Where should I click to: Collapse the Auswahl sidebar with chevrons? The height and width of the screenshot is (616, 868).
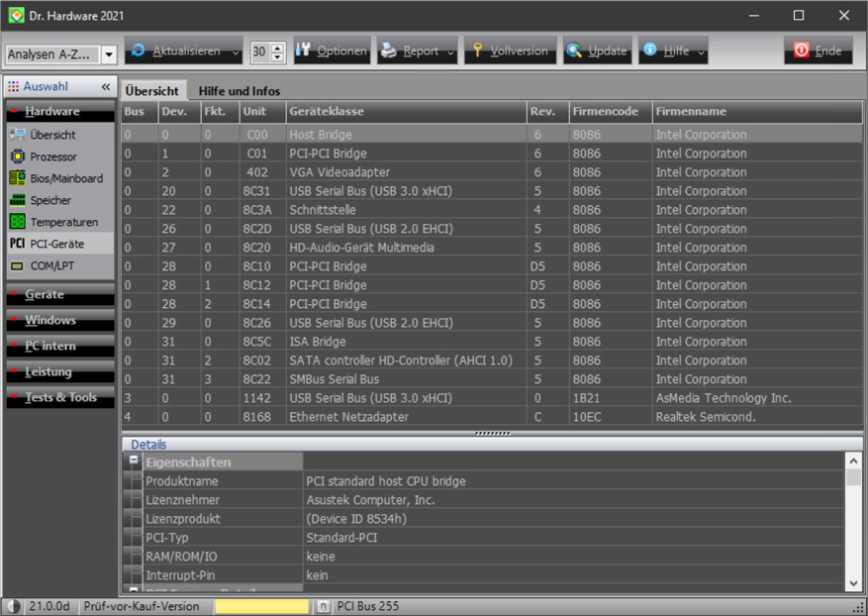[106, 87]
